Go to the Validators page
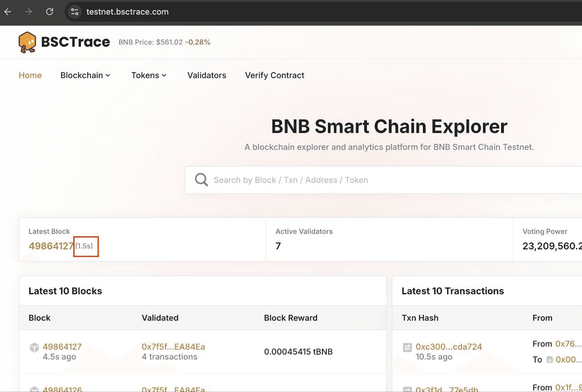 point(206,75)
